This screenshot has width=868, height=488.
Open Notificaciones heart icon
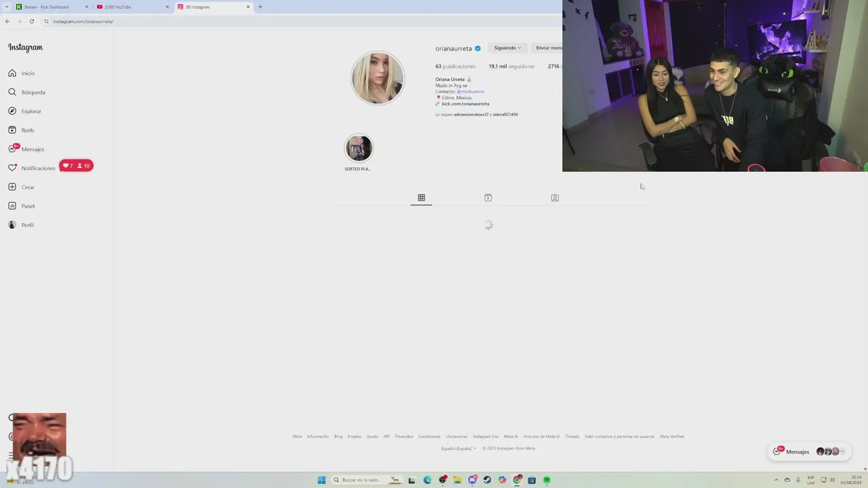(x=12, y=168)
